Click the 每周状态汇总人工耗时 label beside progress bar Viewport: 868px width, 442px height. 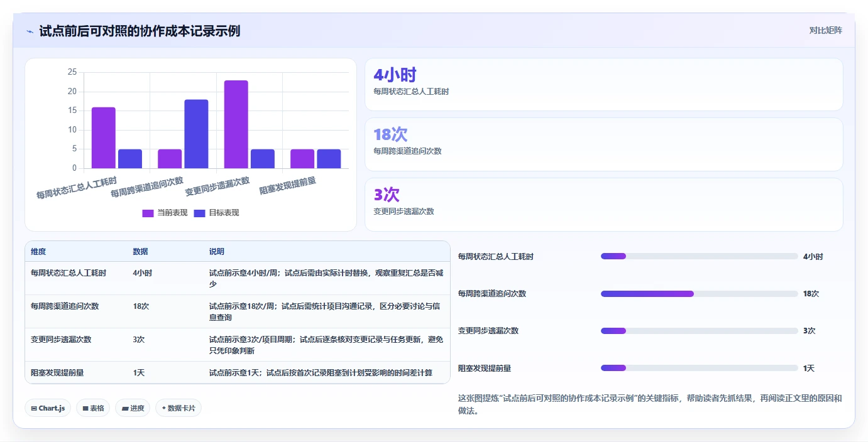tap(496, 257)
